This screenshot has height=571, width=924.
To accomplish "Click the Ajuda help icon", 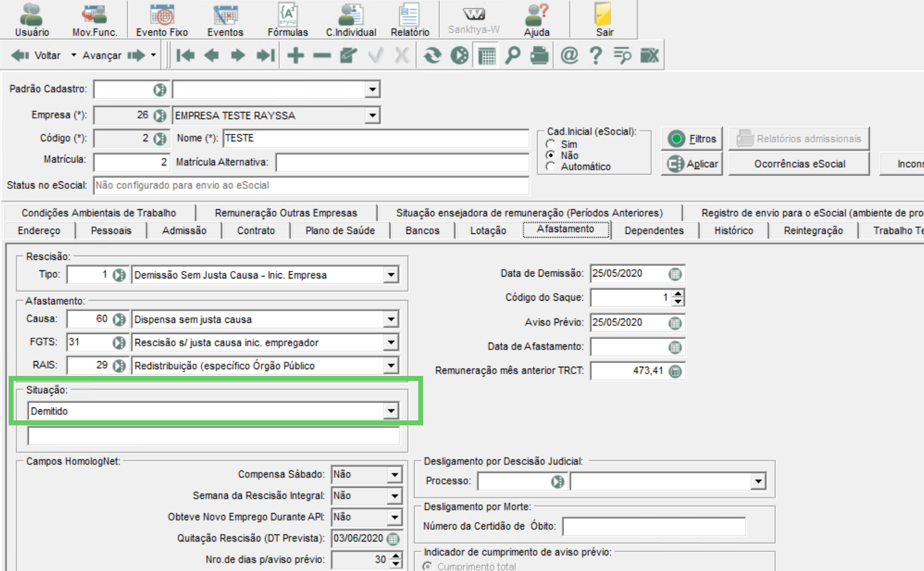I will tap(537, 20).
